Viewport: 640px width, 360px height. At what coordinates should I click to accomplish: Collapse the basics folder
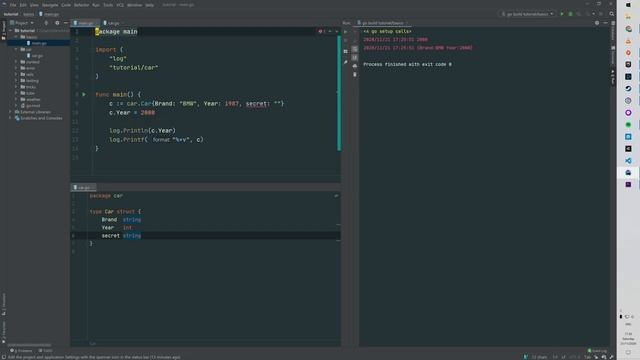(17, 37)
